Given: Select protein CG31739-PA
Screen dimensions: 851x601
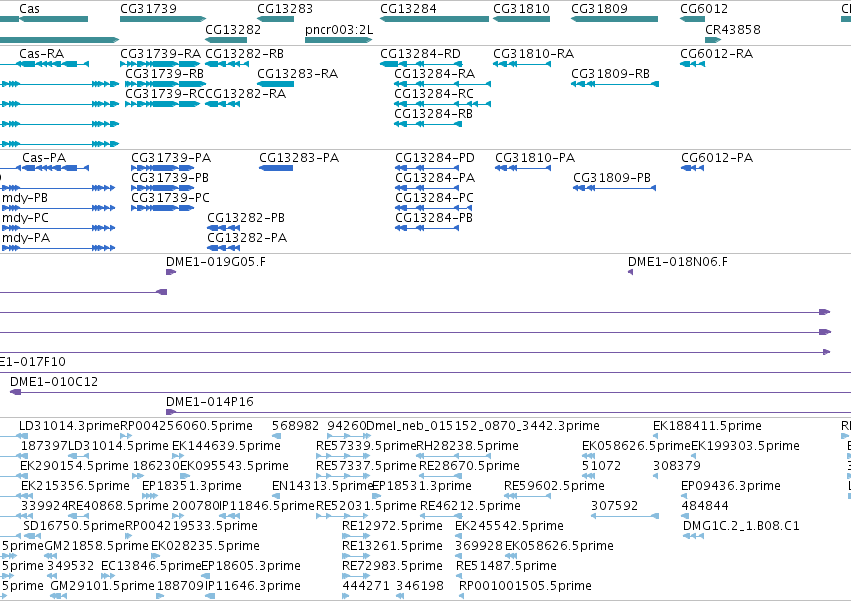Looking at the screenshot, I should pyautogui.click(x=171, y=158).
